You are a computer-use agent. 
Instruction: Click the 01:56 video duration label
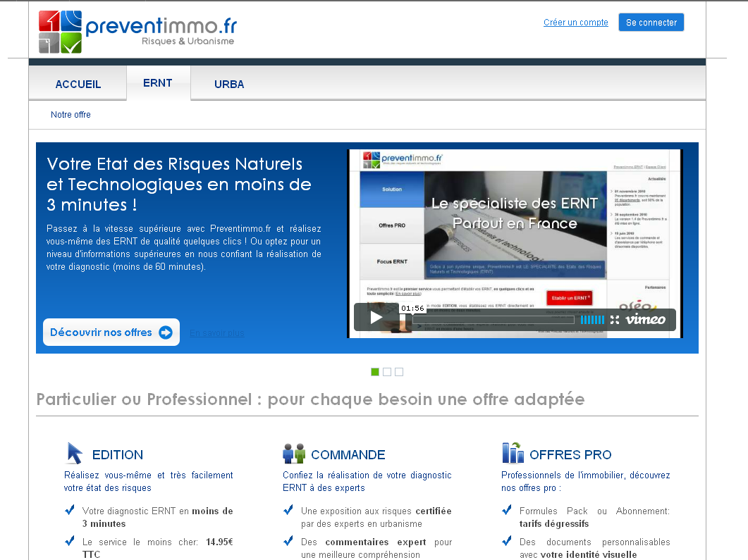412,309
